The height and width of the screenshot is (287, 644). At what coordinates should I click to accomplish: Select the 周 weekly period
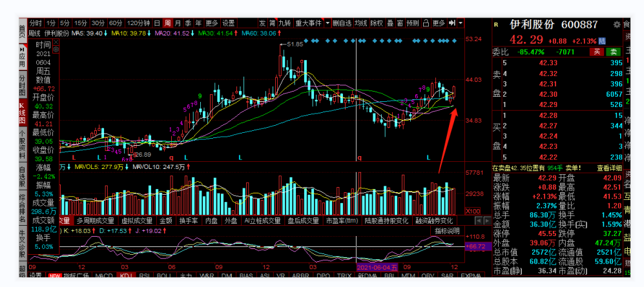tap(167, 23)
